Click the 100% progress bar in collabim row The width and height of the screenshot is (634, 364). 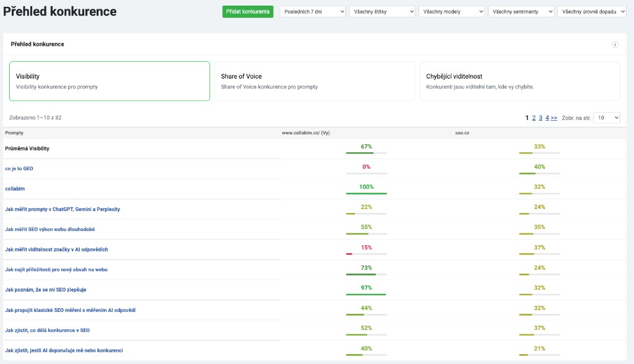tap(367, 194)
